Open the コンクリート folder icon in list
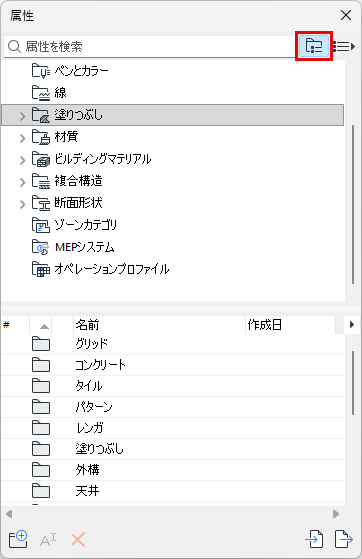The width and height of the screenshot is (362, 559). pos(41,365)
